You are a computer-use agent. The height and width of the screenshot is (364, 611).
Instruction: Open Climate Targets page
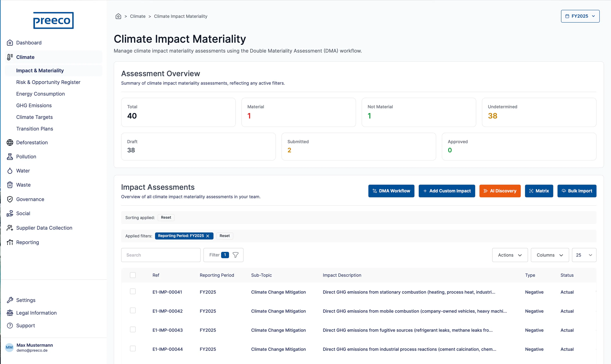34,117
